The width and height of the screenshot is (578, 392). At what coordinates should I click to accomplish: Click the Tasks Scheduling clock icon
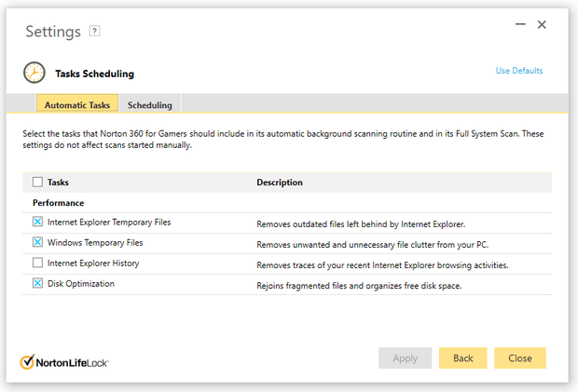click(x=34, y=74)
